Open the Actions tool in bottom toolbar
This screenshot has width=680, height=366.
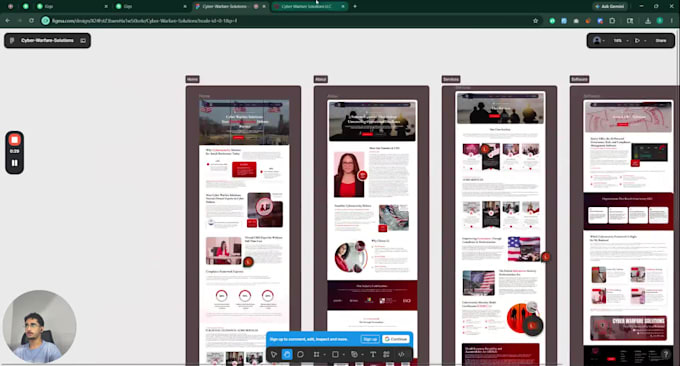coord(386,354)
